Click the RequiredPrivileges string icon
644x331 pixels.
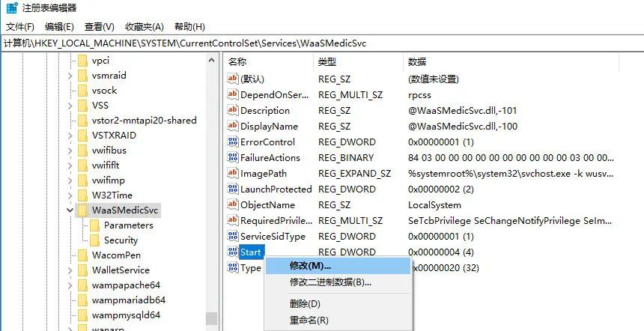coord(232,220)
